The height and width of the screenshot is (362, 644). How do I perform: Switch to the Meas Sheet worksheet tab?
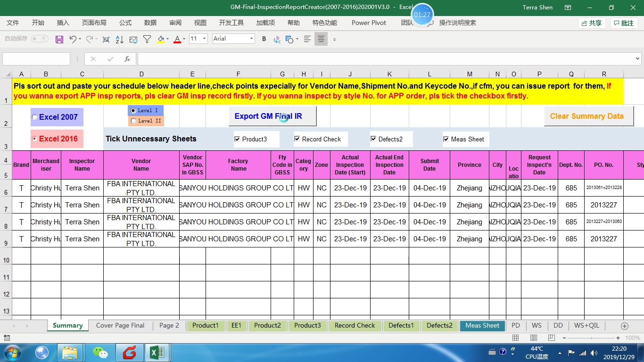point(482,325)
